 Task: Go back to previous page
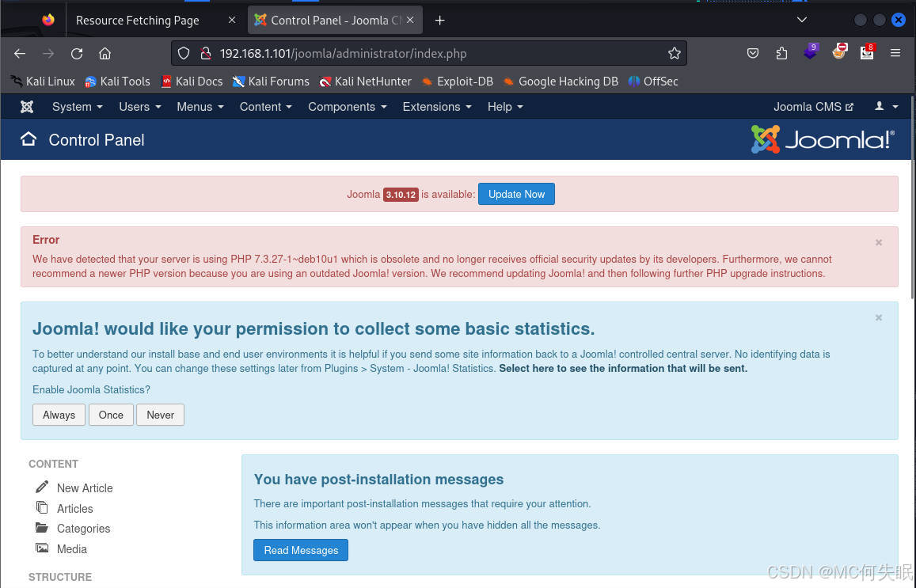(20, 54)
